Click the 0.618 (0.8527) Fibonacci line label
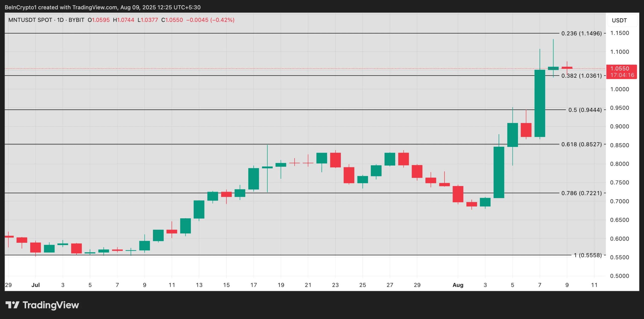The height and width of the screenshot is (319, 644). pyautogui.click(x=581, y=144)
